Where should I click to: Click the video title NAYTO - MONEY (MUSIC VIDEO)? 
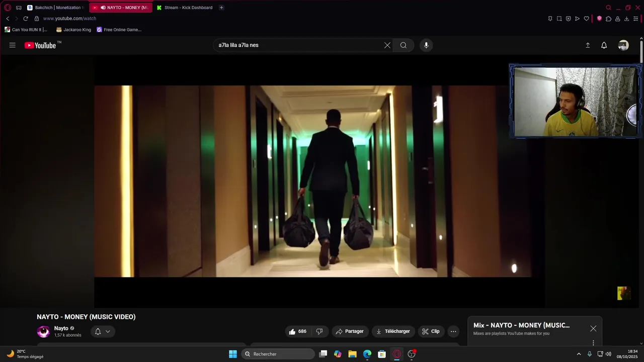click(x=86, y=317)
